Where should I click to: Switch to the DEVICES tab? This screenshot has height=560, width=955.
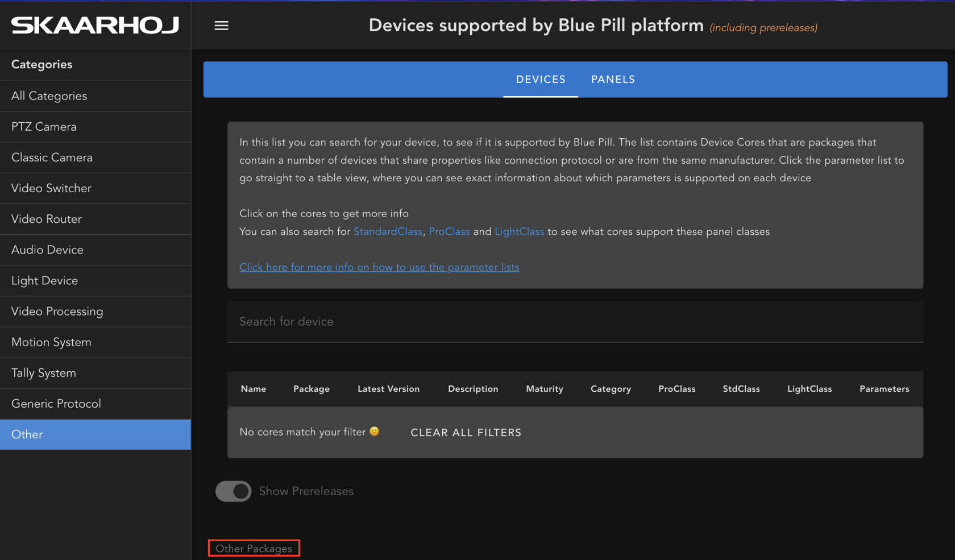(541, 80)
